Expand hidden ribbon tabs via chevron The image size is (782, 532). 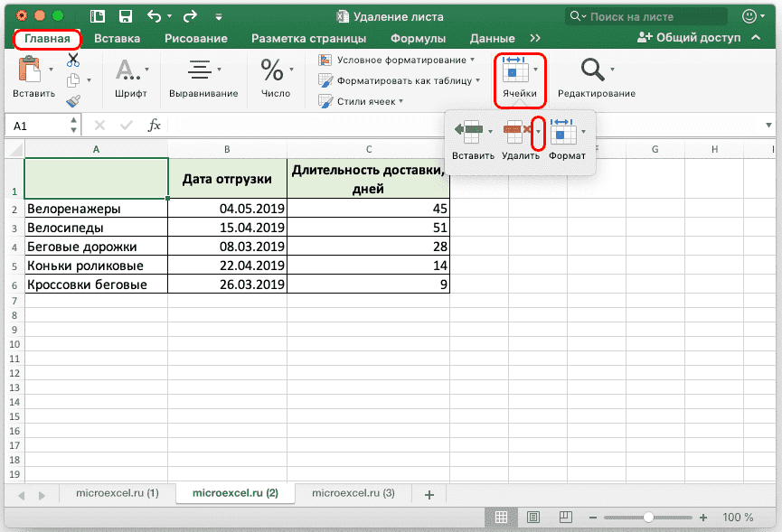(537, 39)
